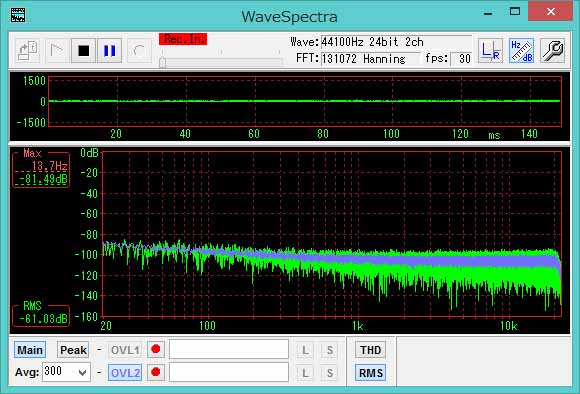Toggle the Hz/dB scale measurement icon

(522, 50)
